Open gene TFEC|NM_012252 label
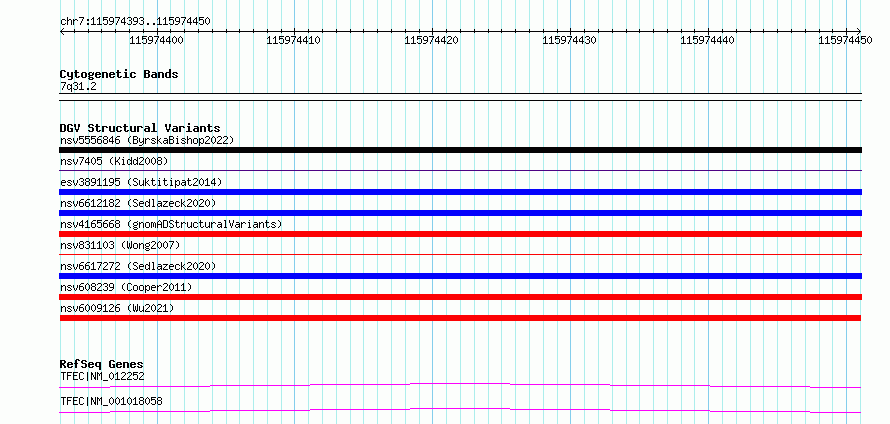Image resolution: width=890 pixels, height=424 pixels. [102, 376]
